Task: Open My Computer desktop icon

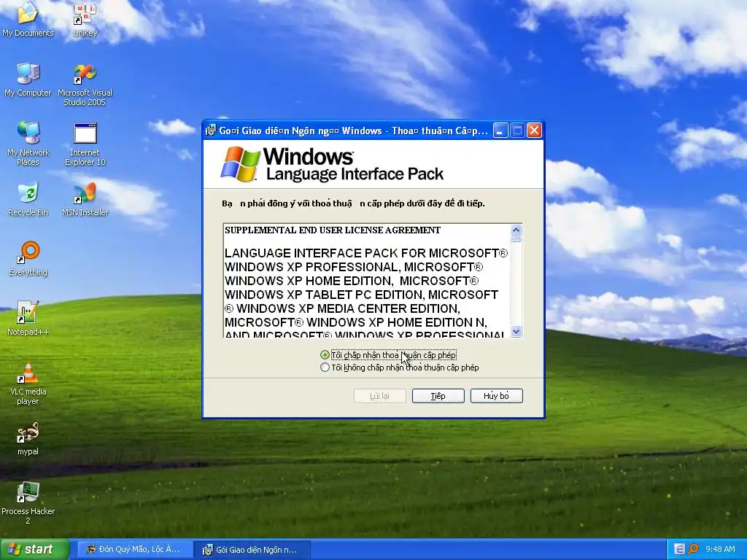Action: [x=28, y=79]
